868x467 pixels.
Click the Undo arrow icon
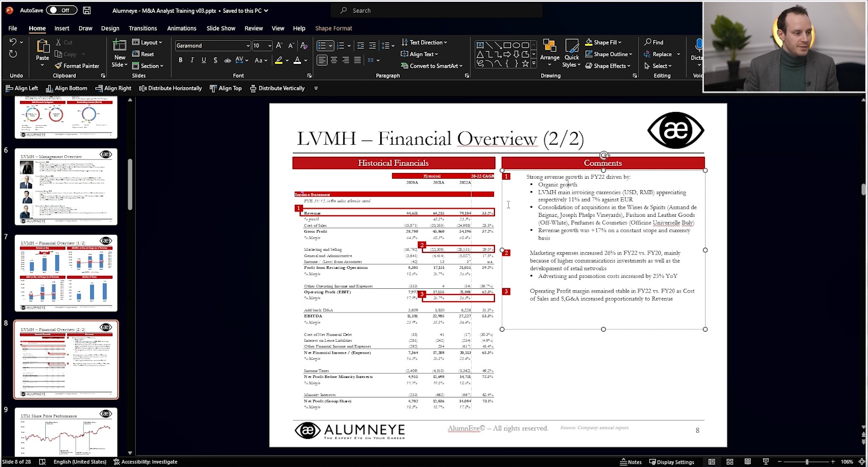13,42
